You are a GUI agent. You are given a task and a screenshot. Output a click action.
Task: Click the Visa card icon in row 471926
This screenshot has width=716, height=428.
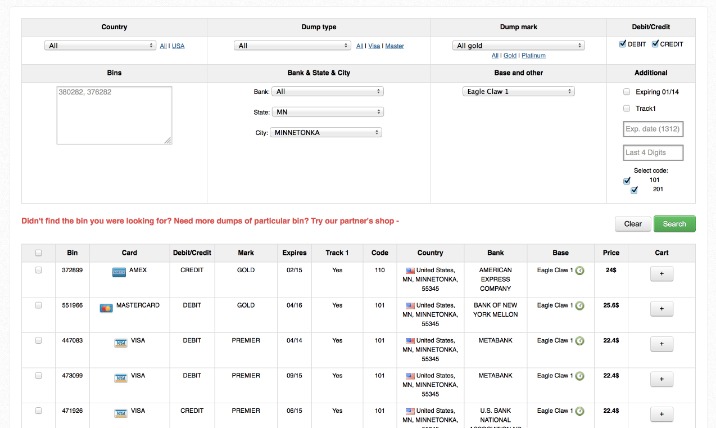[x=121, y=413]
